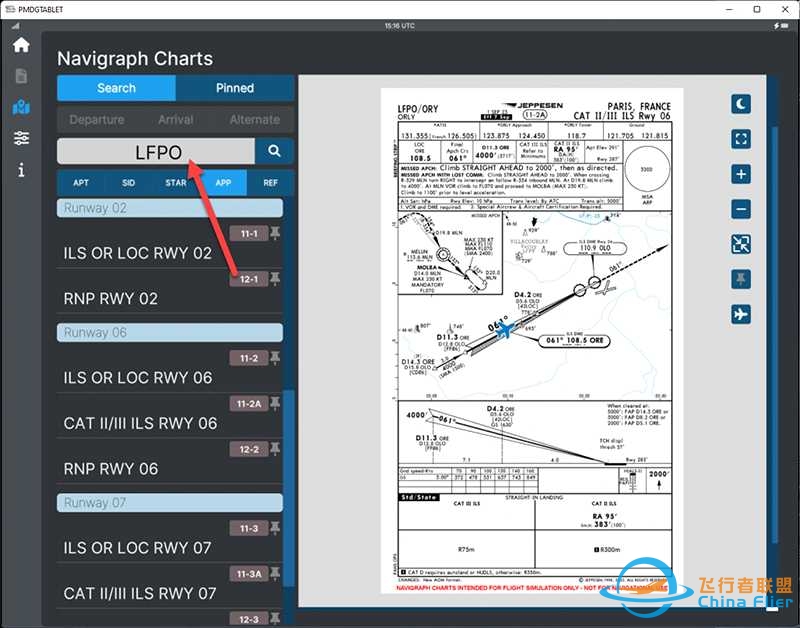Click the PMDGTABLET title bar icon
This screenshot has width=800, height=628.
coord(9,9)
